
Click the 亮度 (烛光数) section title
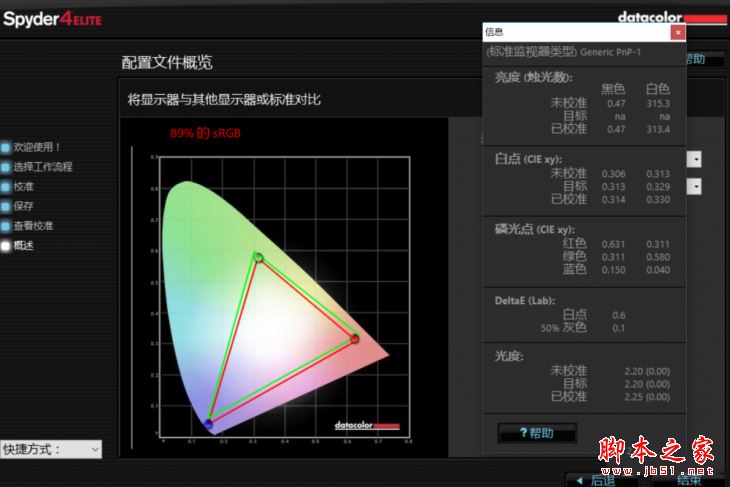point(534,77)
